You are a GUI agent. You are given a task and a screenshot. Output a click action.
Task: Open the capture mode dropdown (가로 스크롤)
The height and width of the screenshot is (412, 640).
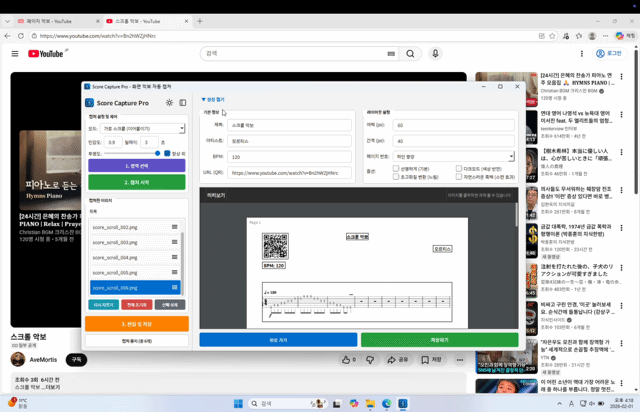[141, 129]
